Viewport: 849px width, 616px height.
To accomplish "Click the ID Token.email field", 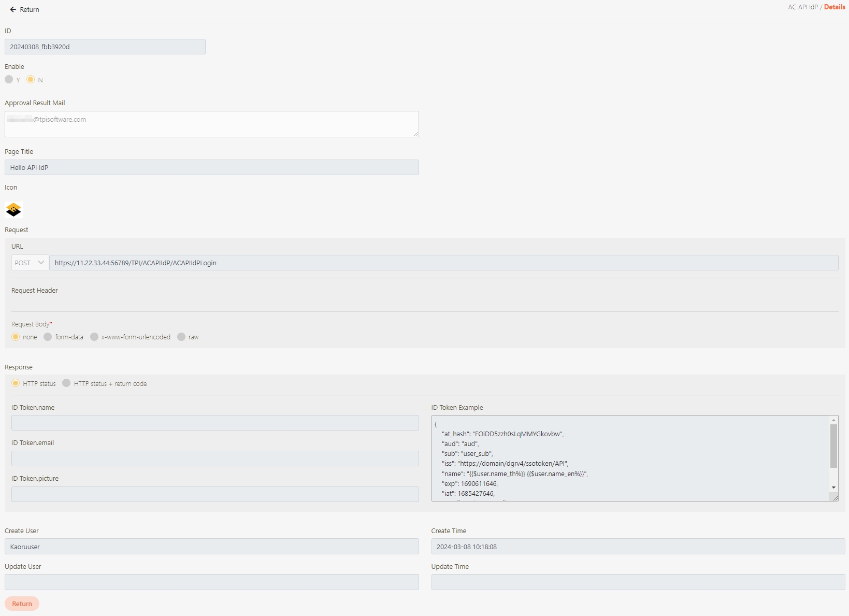I will tap(215, 459).
